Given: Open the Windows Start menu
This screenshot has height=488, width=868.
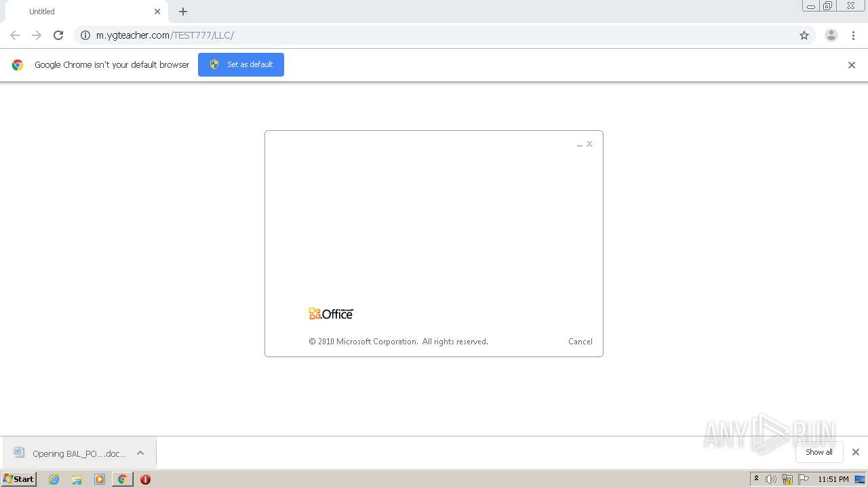Looking at the screenshot, I should [19, 479].
